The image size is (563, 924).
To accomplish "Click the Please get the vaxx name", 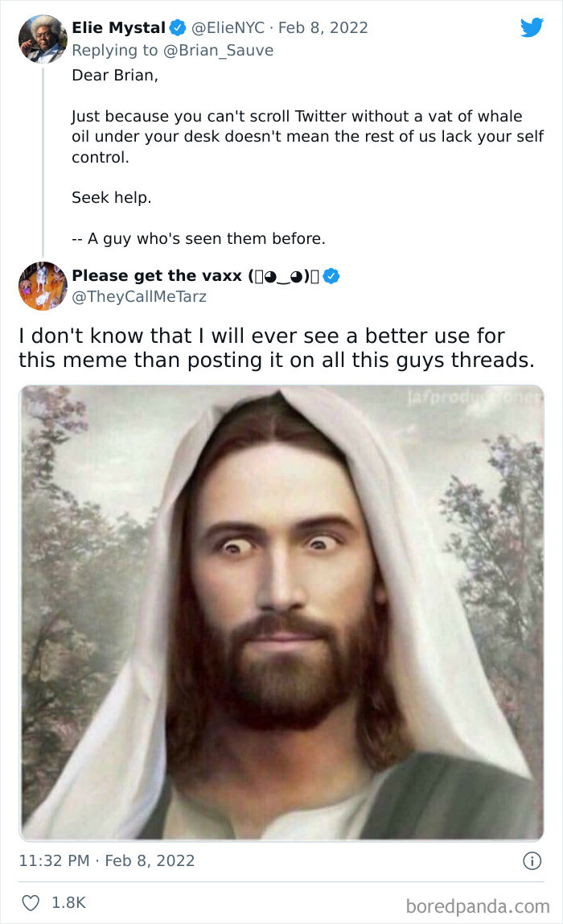I will pos(157,276).
